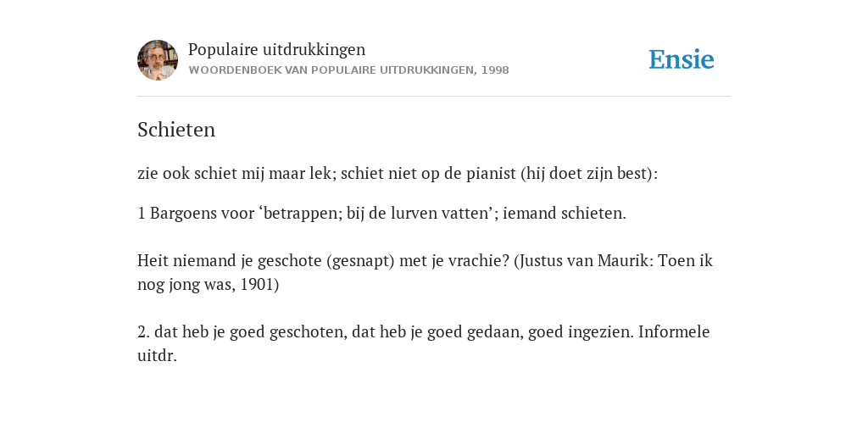Click the title 'Toen ik nog jong was'
868x434 pixels.
coord(426,272)
